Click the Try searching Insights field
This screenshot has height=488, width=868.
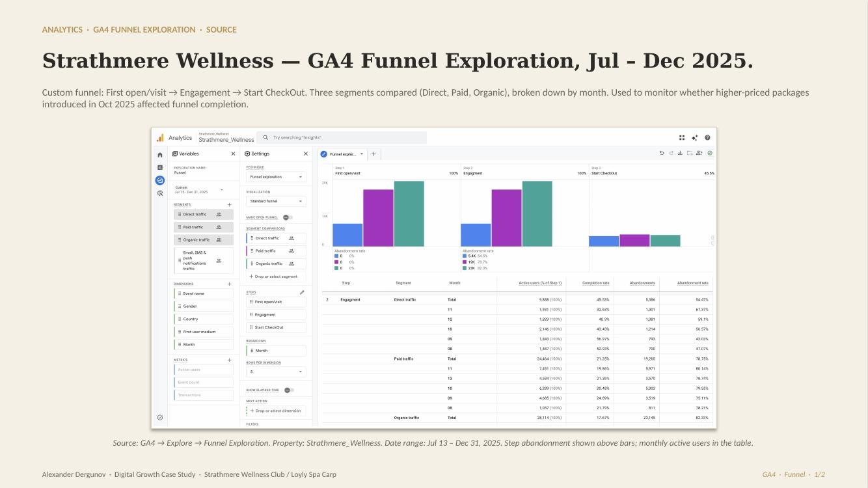[x=342, y=137]
